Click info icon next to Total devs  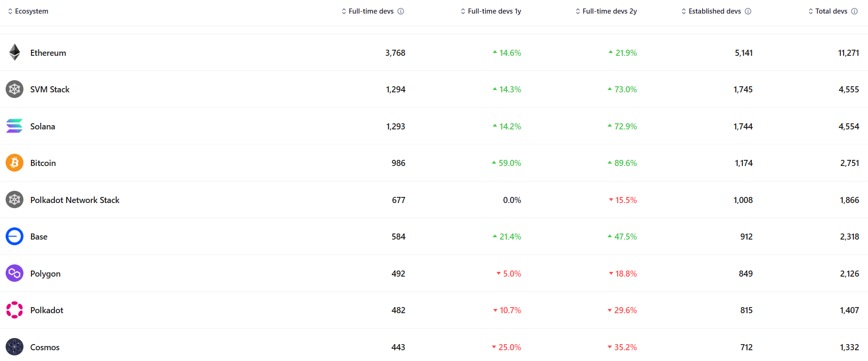(854, 11)
